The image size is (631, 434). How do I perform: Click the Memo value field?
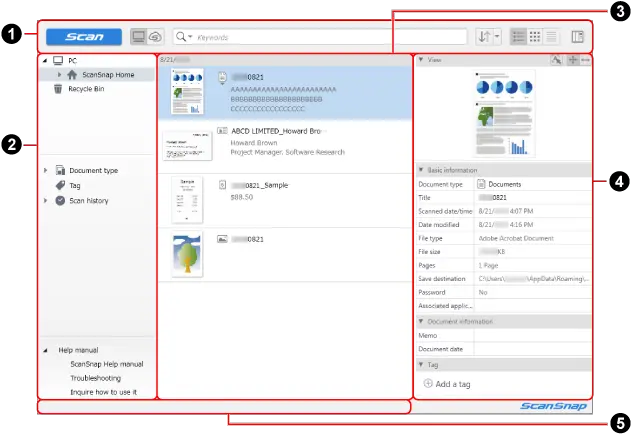(532, 335)
